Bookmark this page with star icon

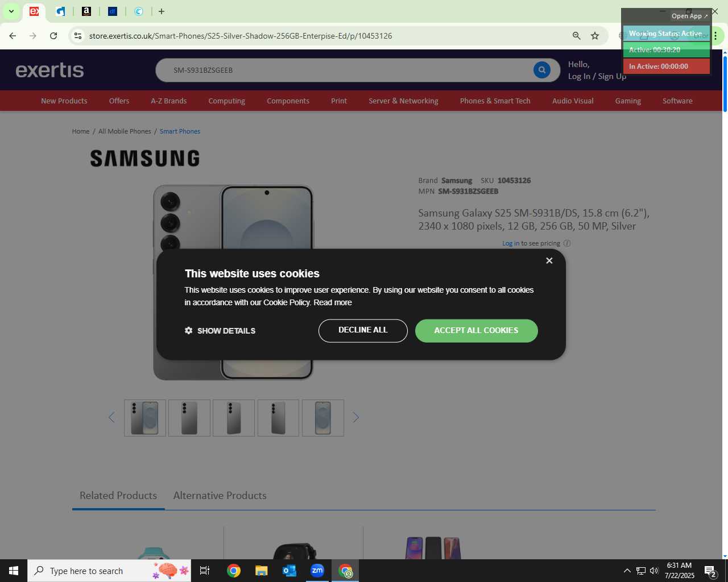(x=595, y=36)
